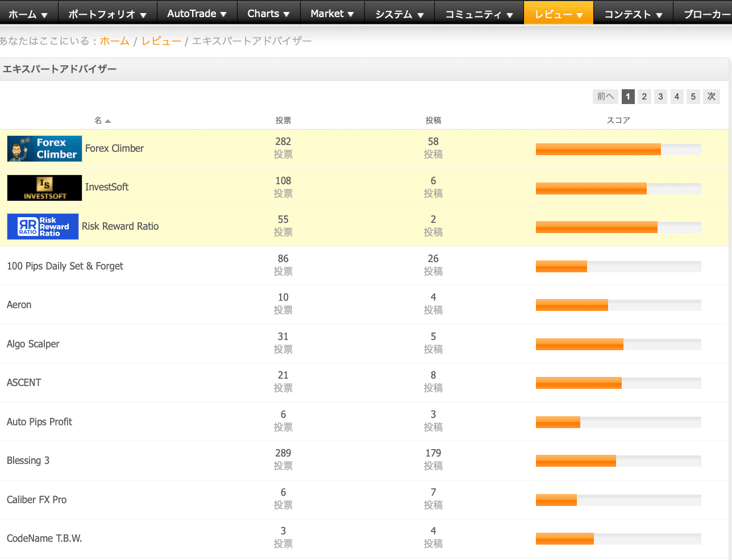Select page 1 in pagination
Image resolution: width=732 pixels, height=560 pixels.
(x=628, y=97)
